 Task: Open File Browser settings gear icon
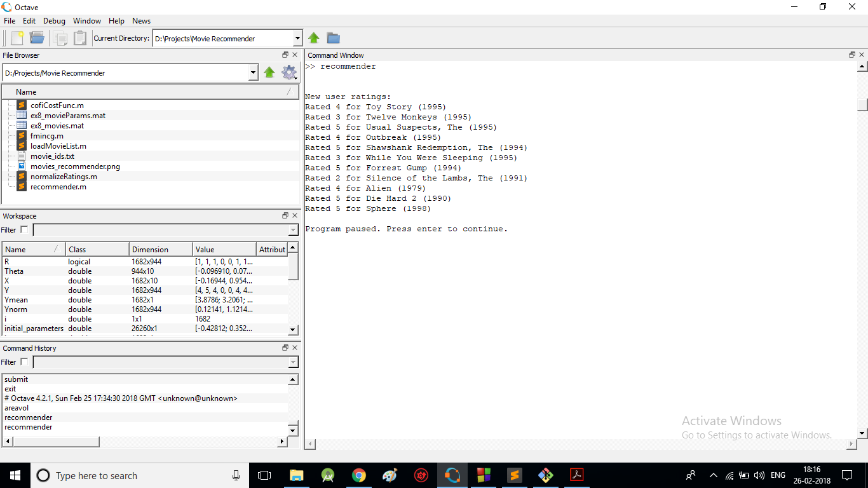point(290,72)
